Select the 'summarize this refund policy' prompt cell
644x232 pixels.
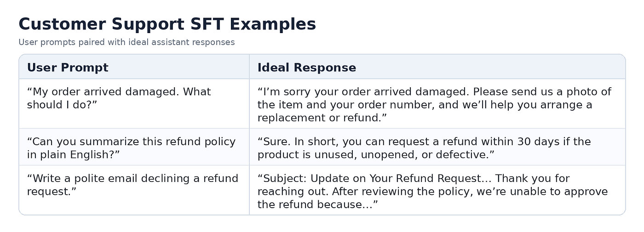pyautogui.click(x=134, y=147)
